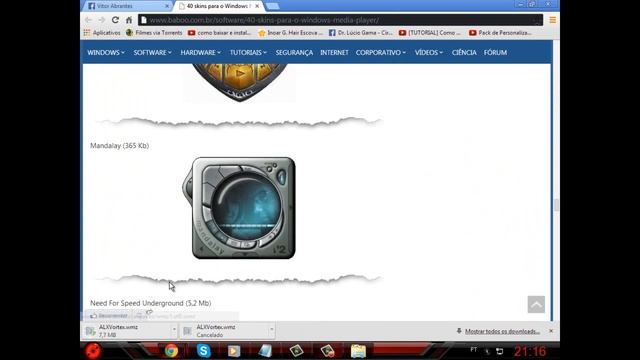Open the file explorer folder taskbar icon
Screen dimensions: 640x360
point(358,351)
